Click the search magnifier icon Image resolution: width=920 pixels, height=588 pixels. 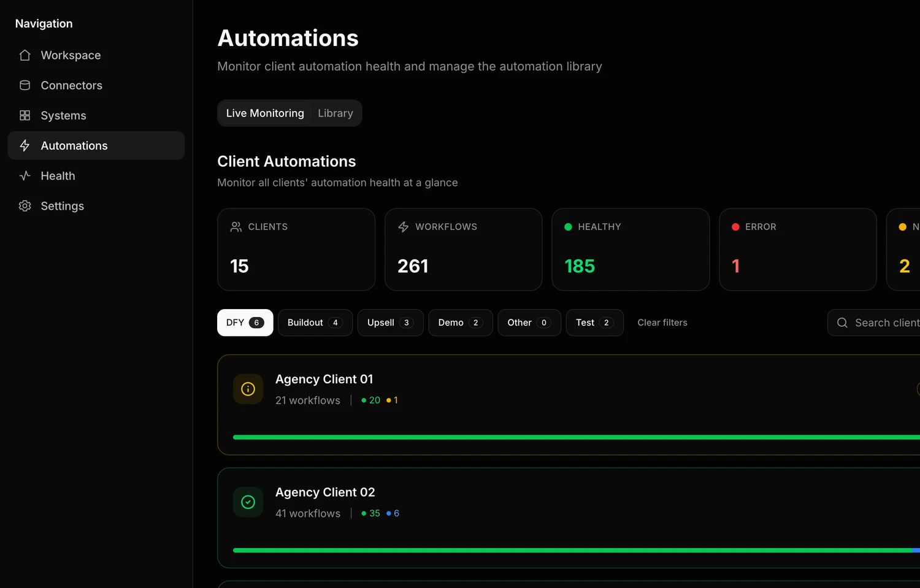coord(842,323)
